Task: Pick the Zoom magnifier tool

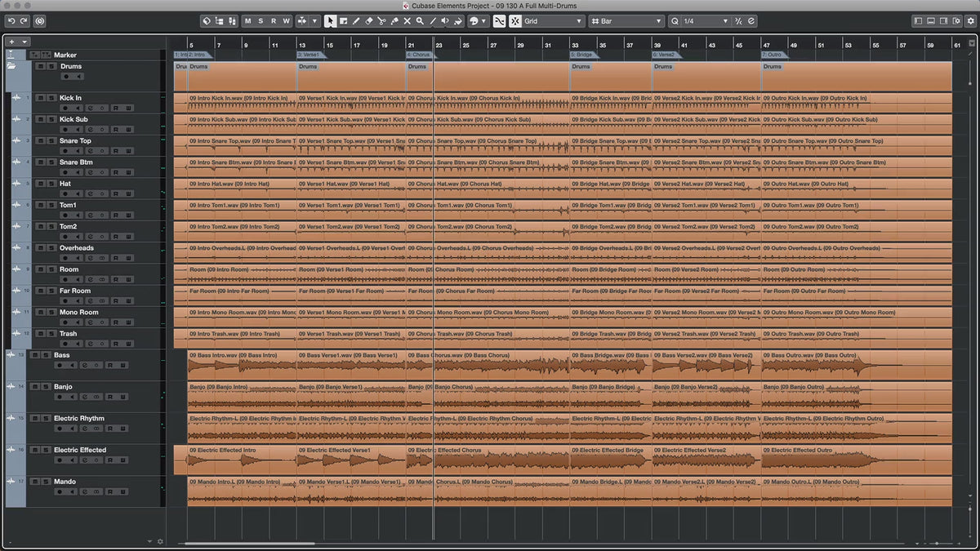Action: coord(420,20)
